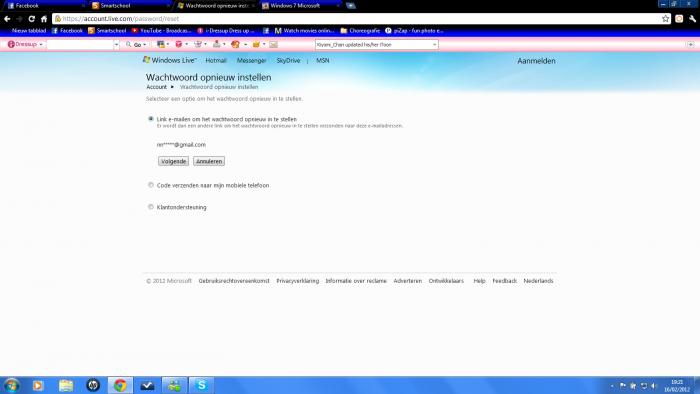This screenshot has width=700, height=394.
Task: Click the Volgende button
Action: point(173,161)
